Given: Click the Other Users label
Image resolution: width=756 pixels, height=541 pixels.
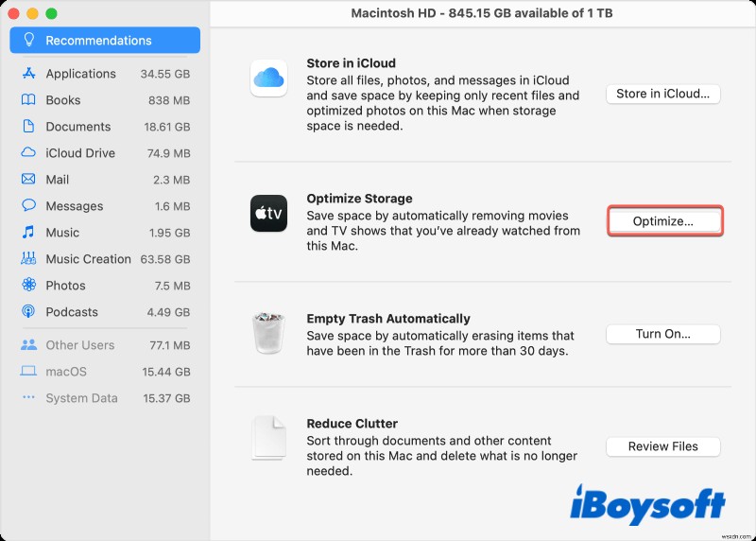Looking at the screenshot, I should pos(80,345).
